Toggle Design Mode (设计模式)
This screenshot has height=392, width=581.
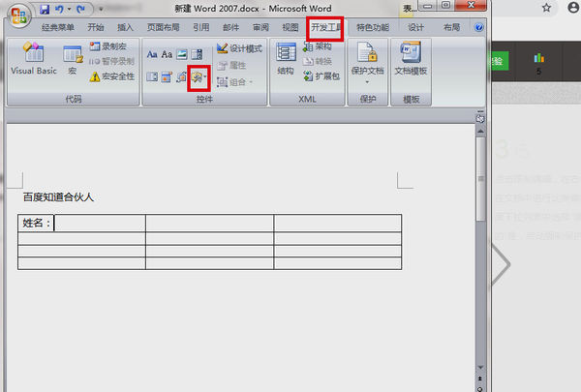point(239,48)
